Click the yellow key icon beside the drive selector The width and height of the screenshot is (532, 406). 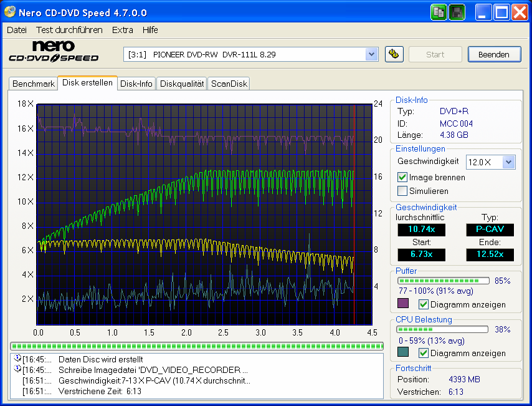pyautogui.click(x=394, y=54)
